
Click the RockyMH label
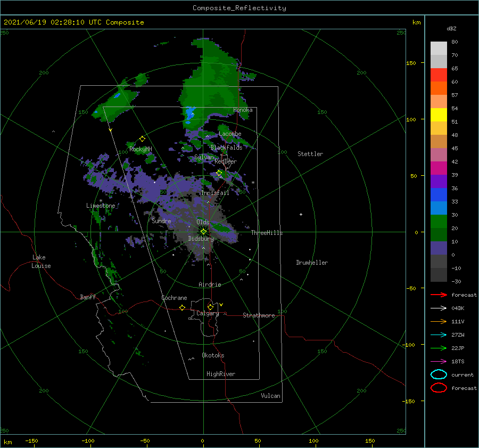click(141, 149)
